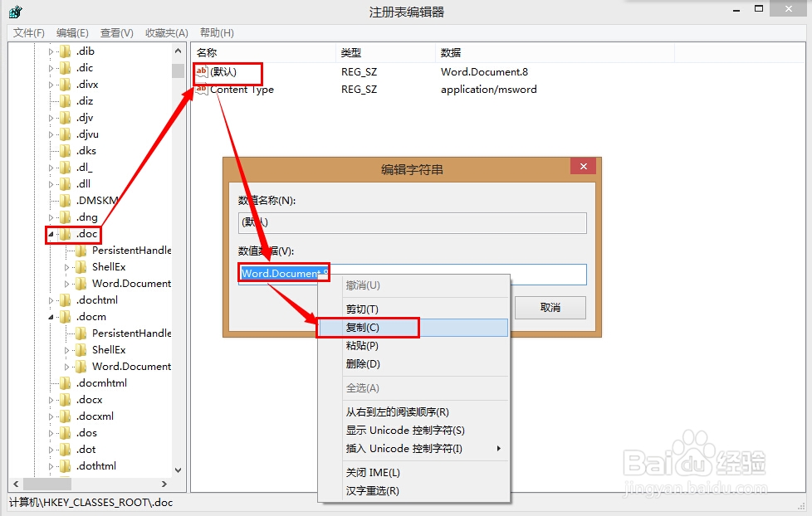Click the .dothtml folder icon
Viewport: 812px width, 516px height.
pos(66,465)
